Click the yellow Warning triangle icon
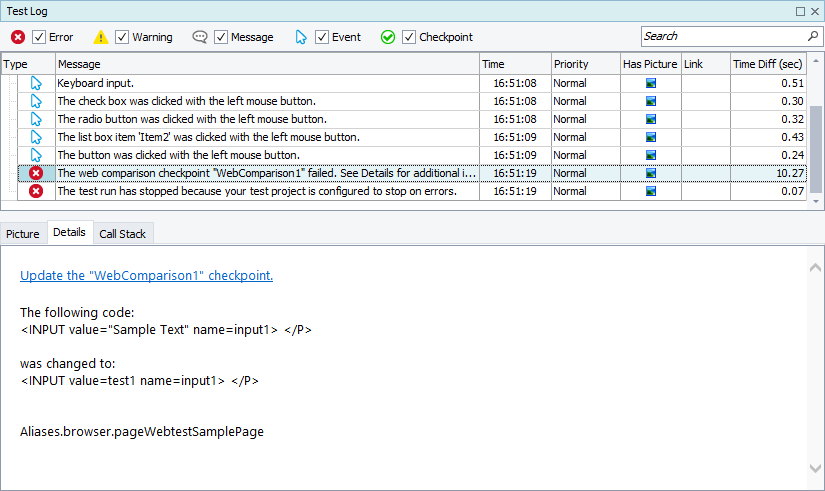Image resolution: width=825 pixels, height=491 pixels. (x=101, y=37)
